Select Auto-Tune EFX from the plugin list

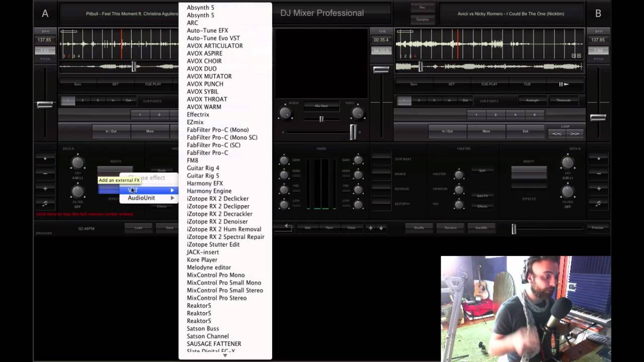(207, 31)
